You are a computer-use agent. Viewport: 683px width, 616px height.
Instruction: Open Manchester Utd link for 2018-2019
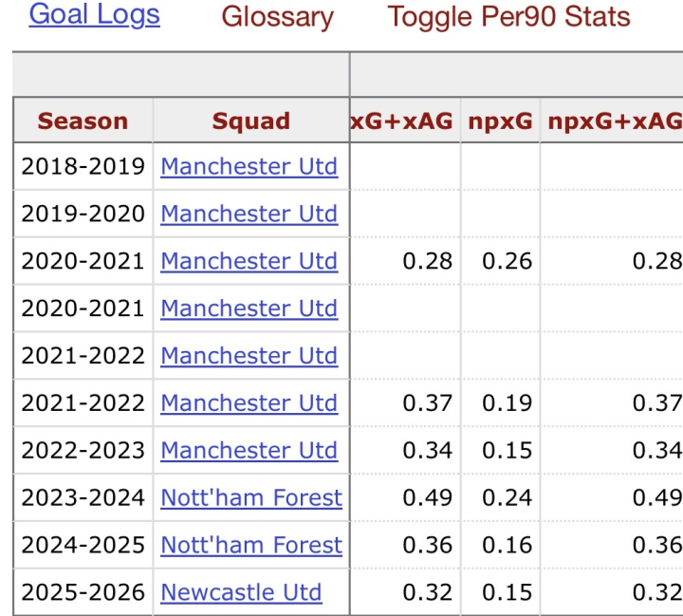tap(249, 166)
